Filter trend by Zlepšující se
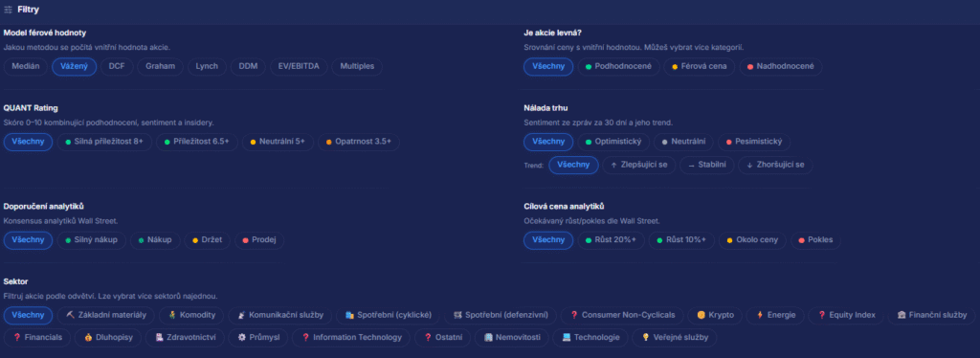 (x=638, y=165)
